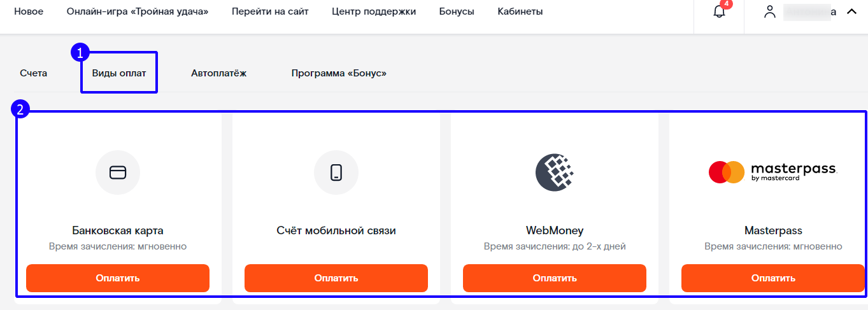Go to Перейти на сайт
This screenshot has width=868, height=310.
[271, 11]
